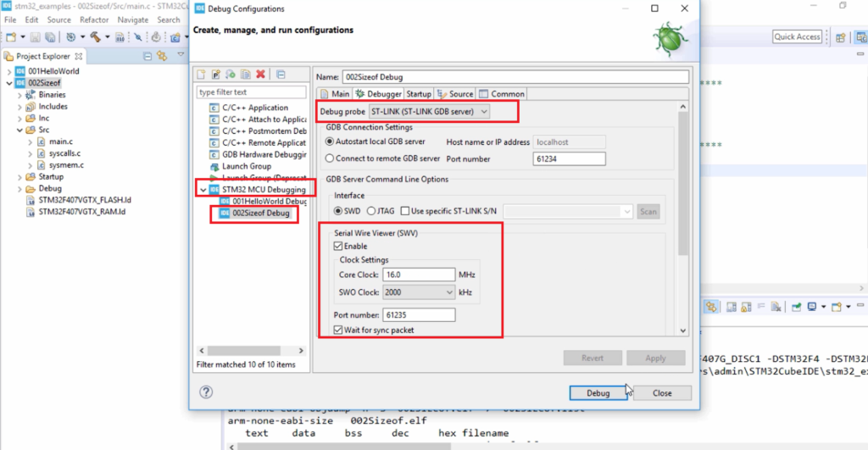This screenshot has height=450, width=868.
Task: Click C/C++ perspective icon at top right
Action: (x=861, y=37)
